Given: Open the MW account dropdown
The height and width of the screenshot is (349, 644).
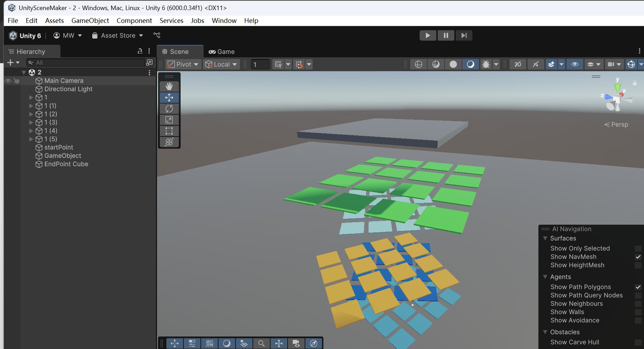Looking at the screenshot, I should [x=68, y=35].
